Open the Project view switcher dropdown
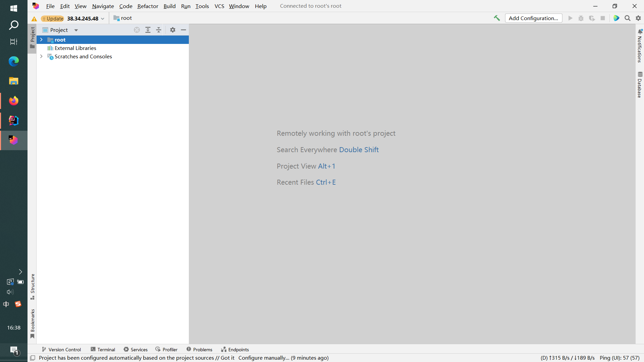 (76, 30)
